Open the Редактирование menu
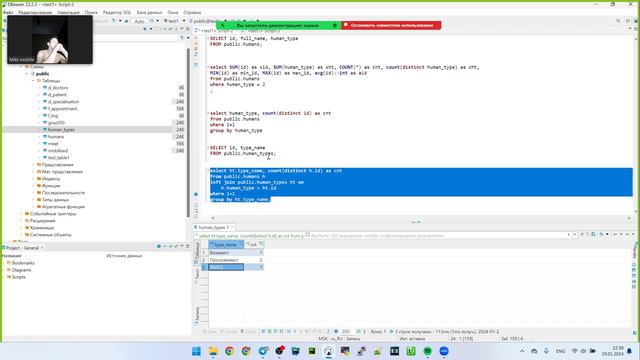The height and width of the screenshot is (360, 640). [35, 13]
